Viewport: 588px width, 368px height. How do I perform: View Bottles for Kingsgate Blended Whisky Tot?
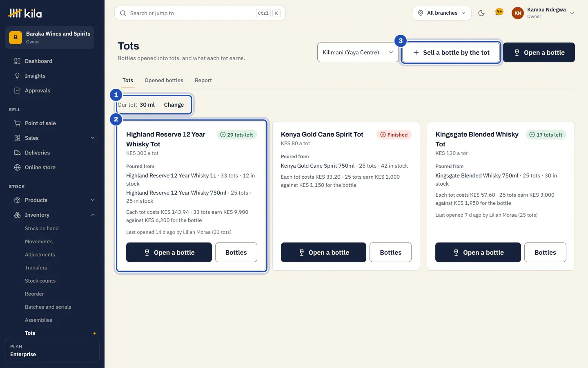point(545,252)
